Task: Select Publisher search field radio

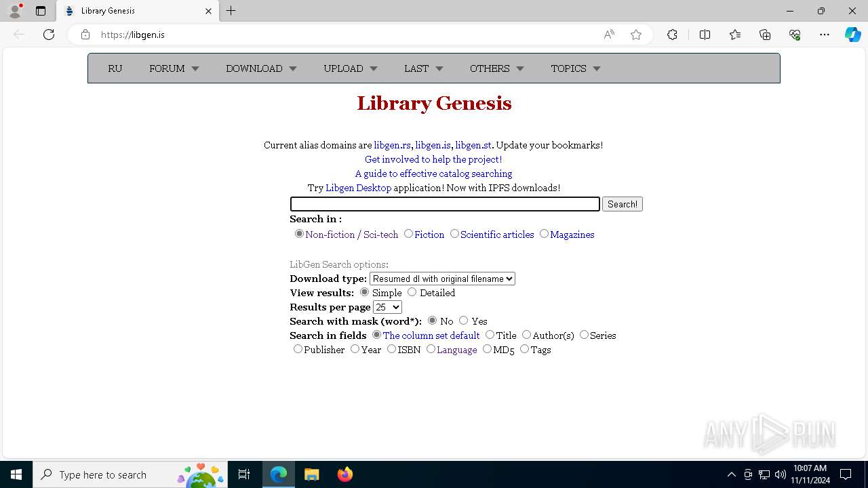Action: (298, 349)
